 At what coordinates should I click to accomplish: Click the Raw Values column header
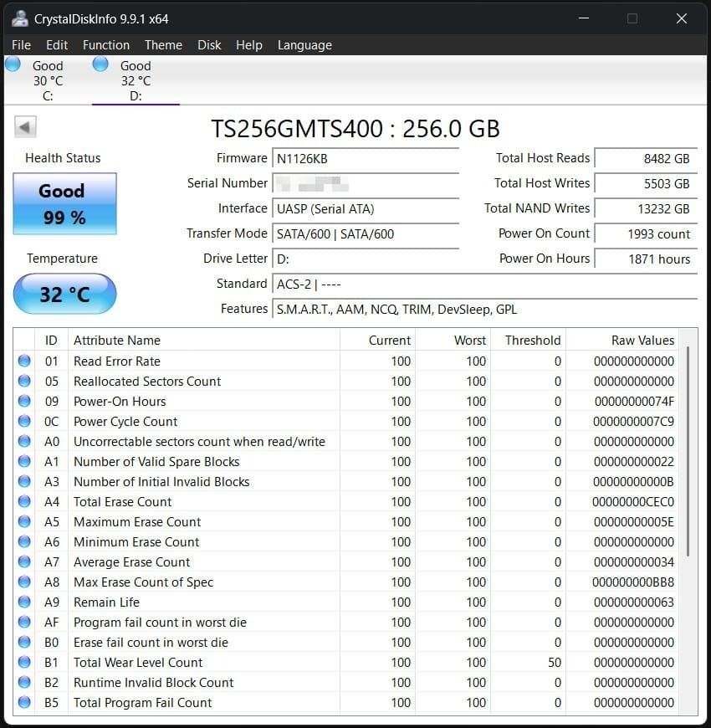click(621, 341)
